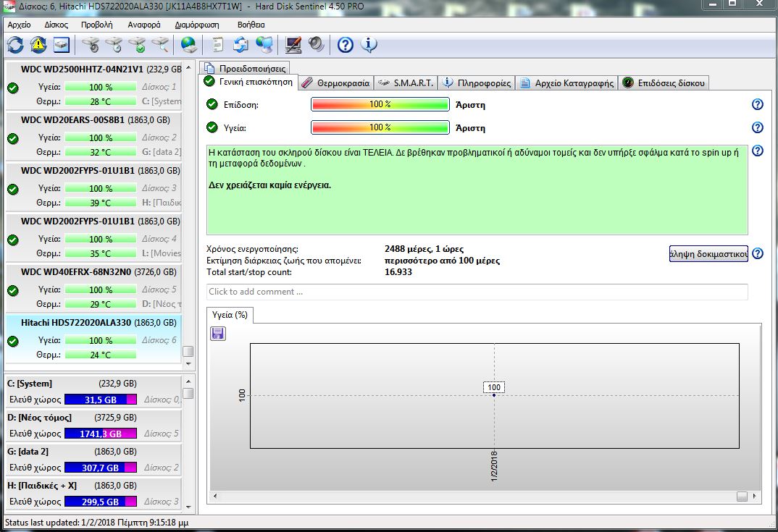Click green check icon next to Επίδοση
Image resolution: width=778 pixels, height=532 pixels.
tap(212, 104)
